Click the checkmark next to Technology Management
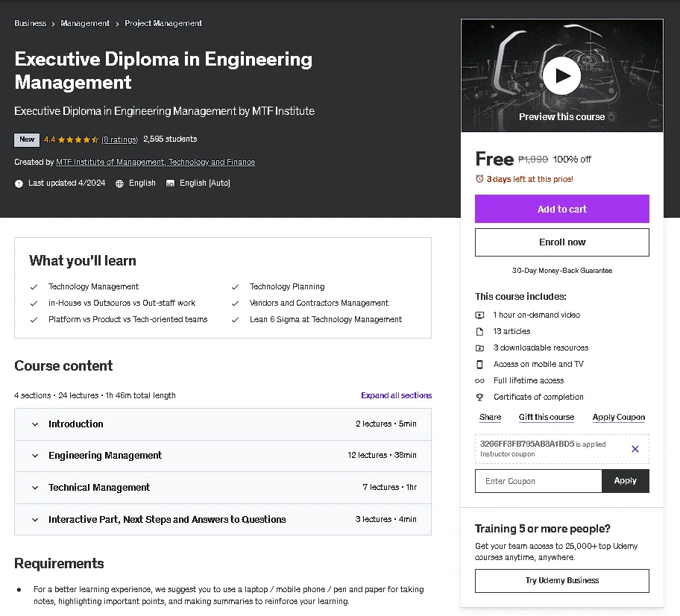 coord(34,287)
